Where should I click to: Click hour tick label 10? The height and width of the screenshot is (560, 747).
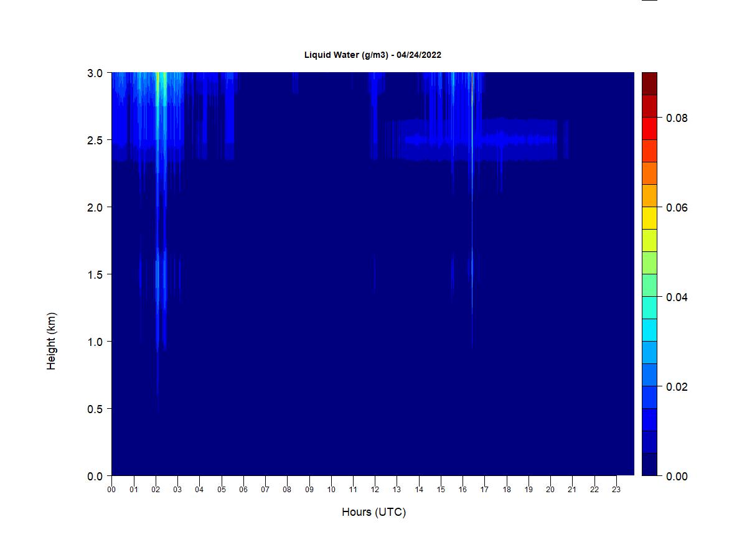331,490
